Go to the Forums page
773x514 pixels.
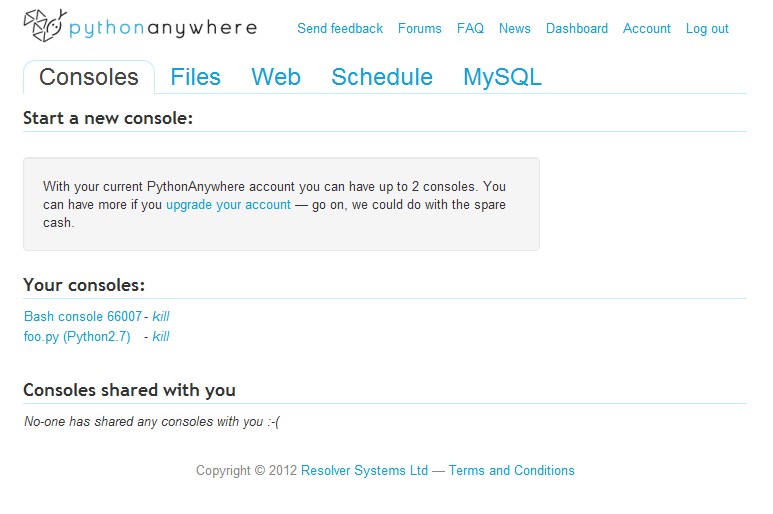tap(420, 29)
